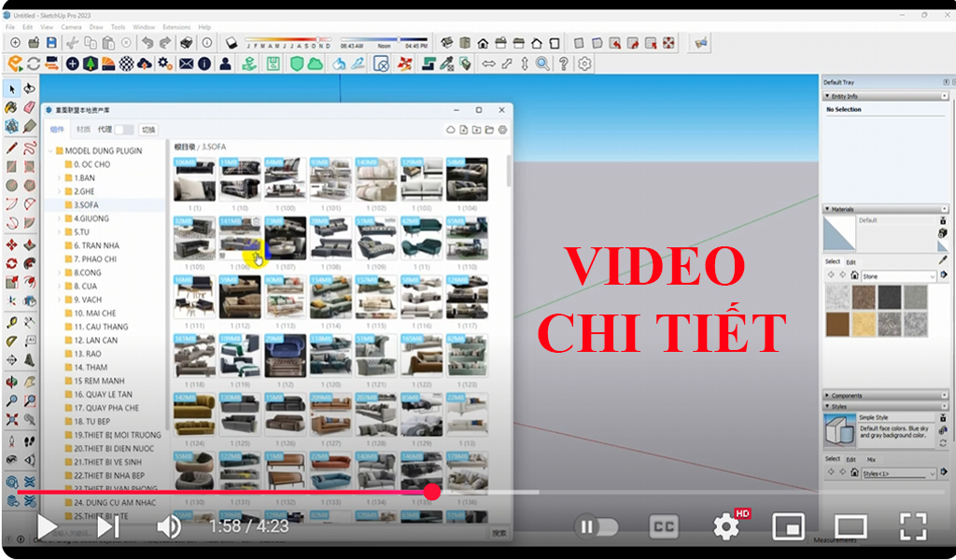Screen dimensions: 956x560
Task: Open the Stone materials dropdown list
Action: [897, 275]
